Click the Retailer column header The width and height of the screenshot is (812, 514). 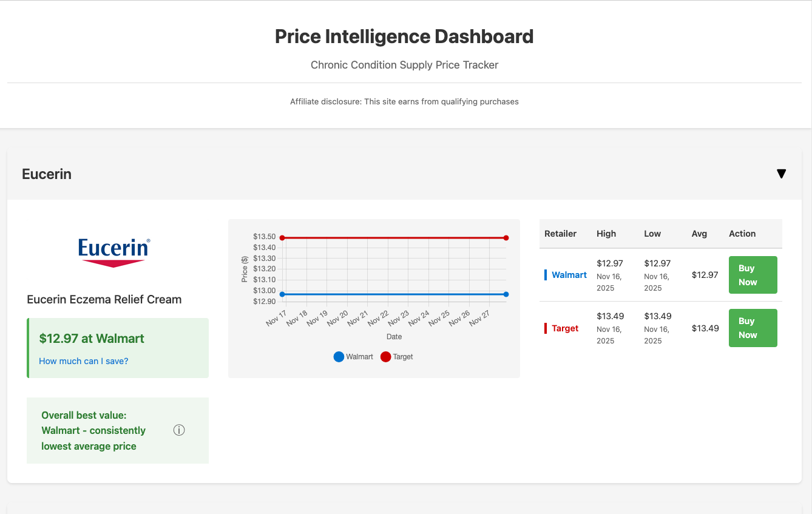[x=560, y=234]
